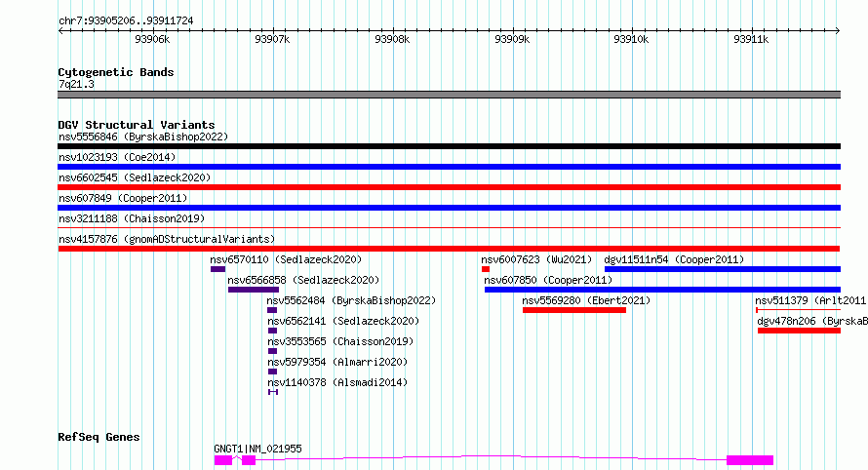Open nsv3211188 (Chaisson2019) variant label

coord(132,218)
